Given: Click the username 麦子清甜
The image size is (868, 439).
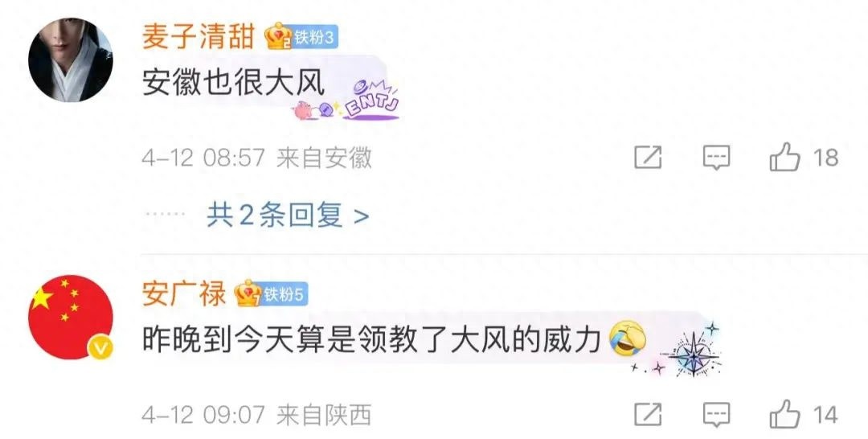Looking at the screenshot, I should pyautogui.click(x=199, y=37).
